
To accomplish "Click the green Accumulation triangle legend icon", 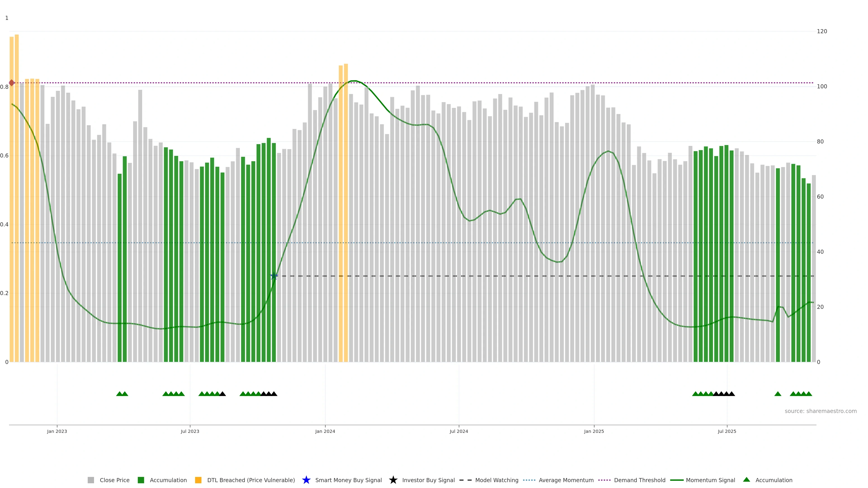I will click(x=746, y=480).
